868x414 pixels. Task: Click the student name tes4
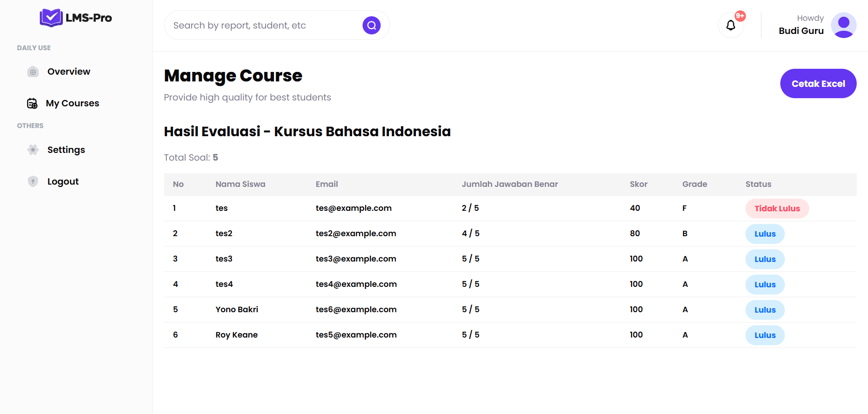tap(224, 284)
